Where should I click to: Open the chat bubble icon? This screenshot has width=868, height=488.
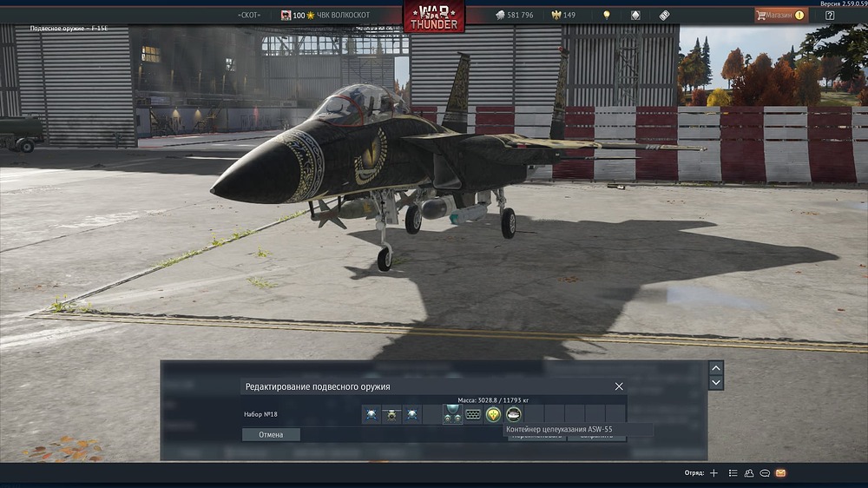pyautogui.click(x=765, y=473)
